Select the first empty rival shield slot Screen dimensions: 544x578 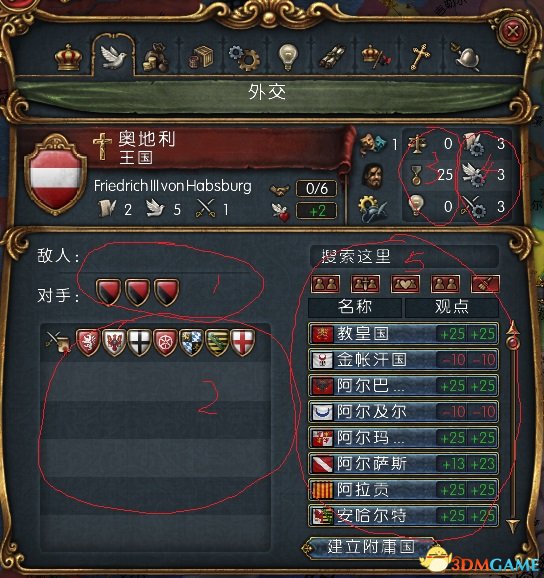pyautogui.click(x=108, y=292)
